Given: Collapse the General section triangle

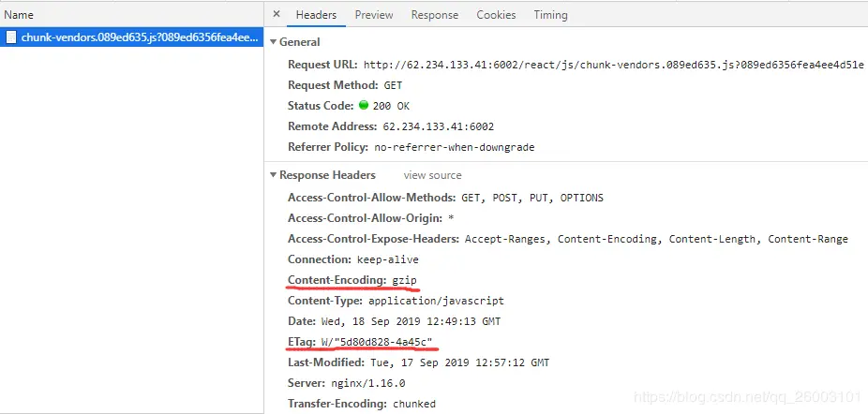Looking at the screenshot, I should pos(273,42).
